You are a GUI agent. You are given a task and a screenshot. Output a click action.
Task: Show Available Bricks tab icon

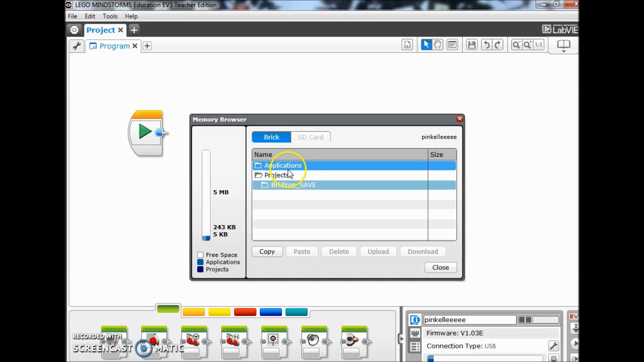(x=415, y=346)
